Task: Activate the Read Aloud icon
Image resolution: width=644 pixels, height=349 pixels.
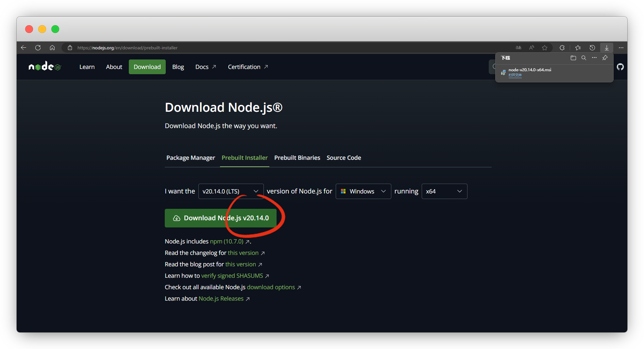Action: point(532,48)
